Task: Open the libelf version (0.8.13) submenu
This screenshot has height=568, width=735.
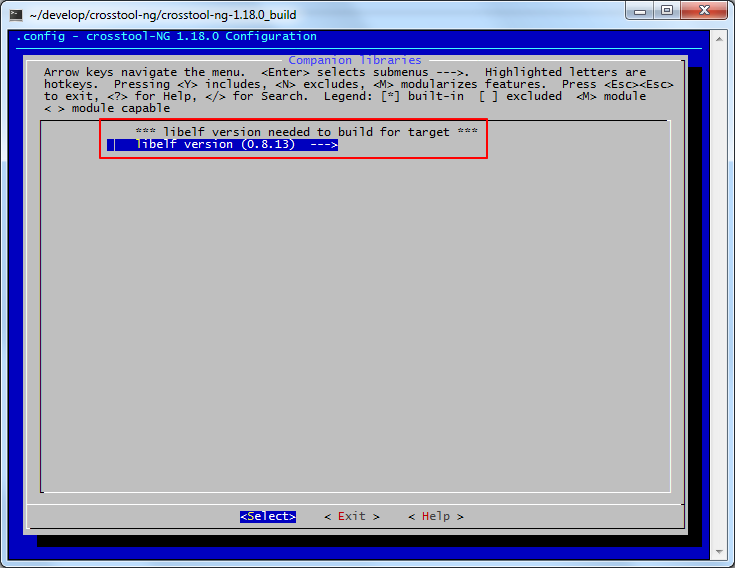Action: click(x=223, y=144)
